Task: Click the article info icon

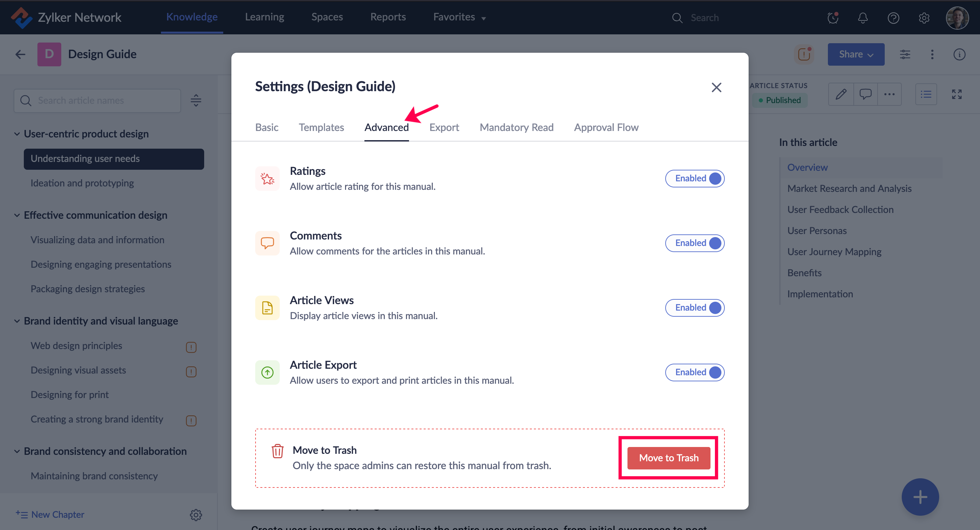Action: point(959,54)
